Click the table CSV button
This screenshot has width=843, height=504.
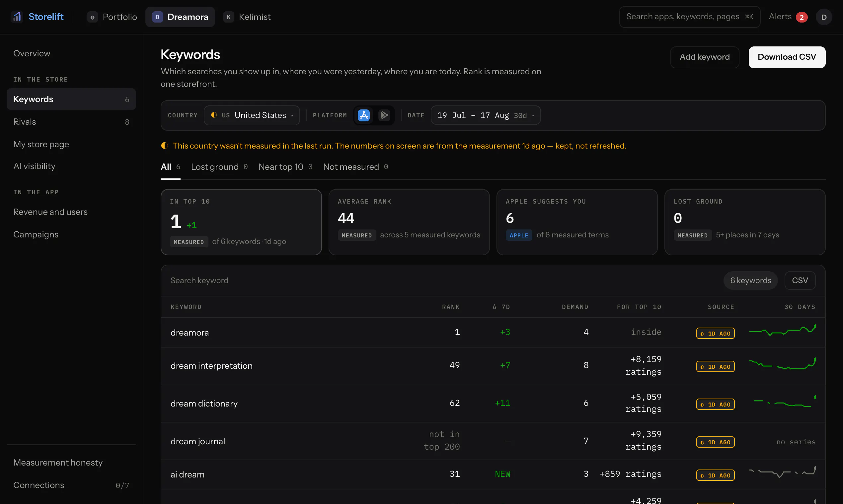[x=800, y=281]
